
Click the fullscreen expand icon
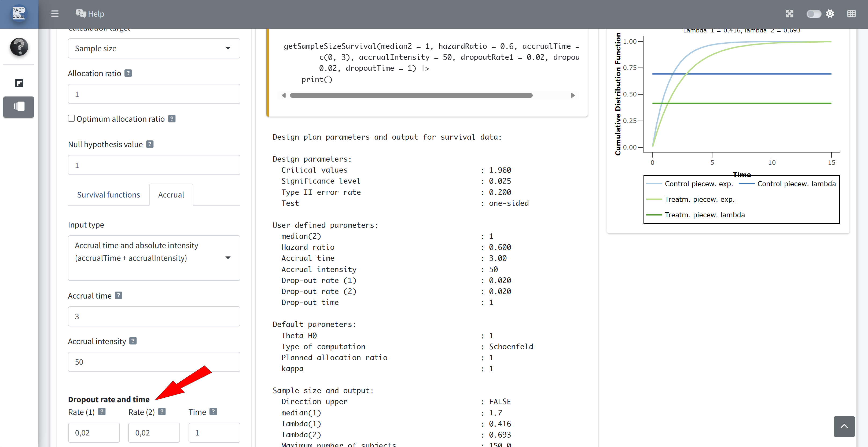point(789,14)
